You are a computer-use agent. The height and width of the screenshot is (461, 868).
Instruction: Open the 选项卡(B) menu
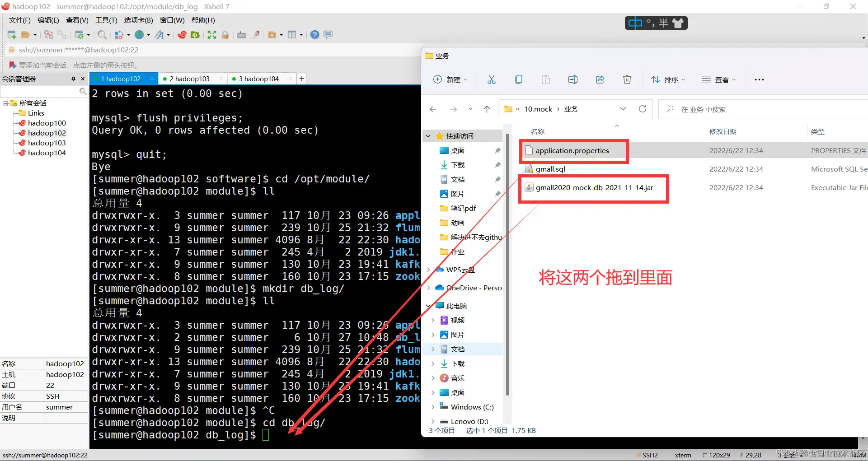[138, 20]
